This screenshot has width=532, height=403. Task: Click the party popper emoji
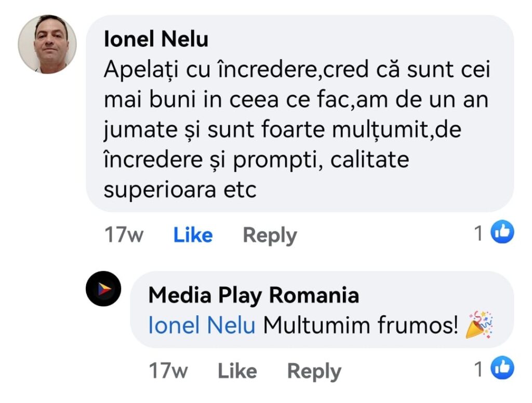pyautogui.click(x=479, y=325)
